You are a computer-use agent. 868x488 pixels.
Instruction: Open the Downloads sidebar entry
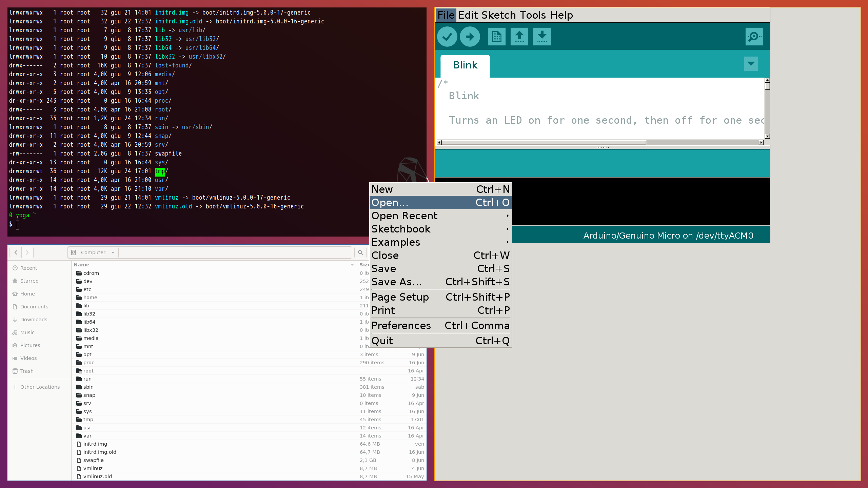tap(34, 319)
